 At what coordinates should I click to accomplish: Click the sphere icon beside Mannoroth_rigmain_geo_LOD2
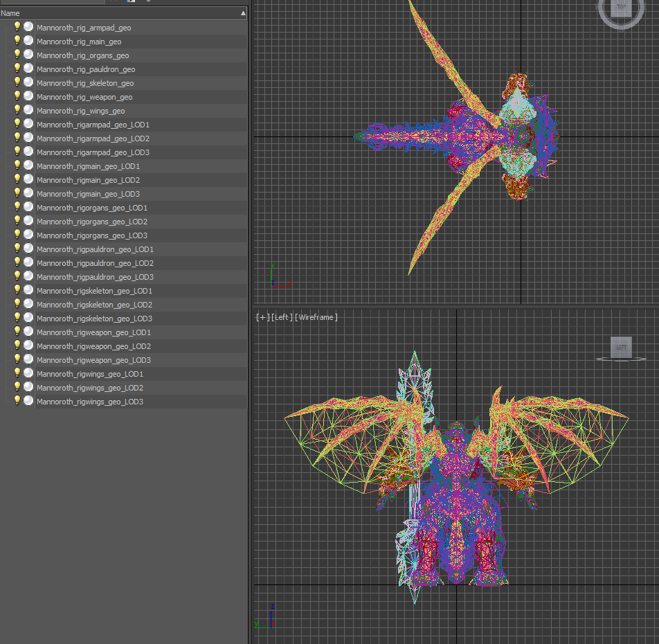28,179
